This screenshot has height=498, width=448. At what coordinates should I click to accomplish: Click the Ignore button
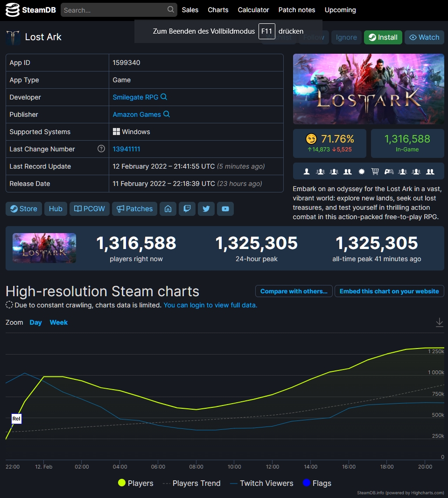346,37
